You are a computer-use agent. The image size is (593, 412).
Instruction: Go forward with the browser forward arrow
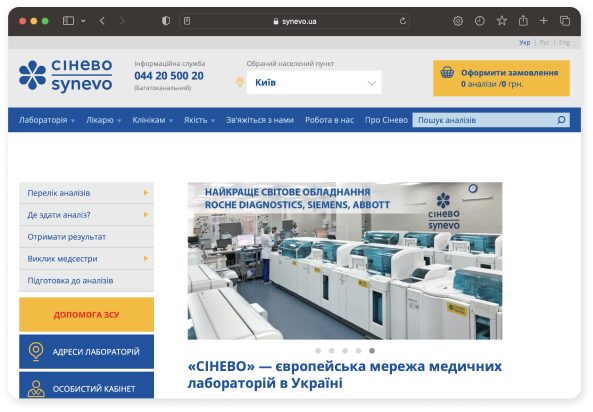coord(122,21)
